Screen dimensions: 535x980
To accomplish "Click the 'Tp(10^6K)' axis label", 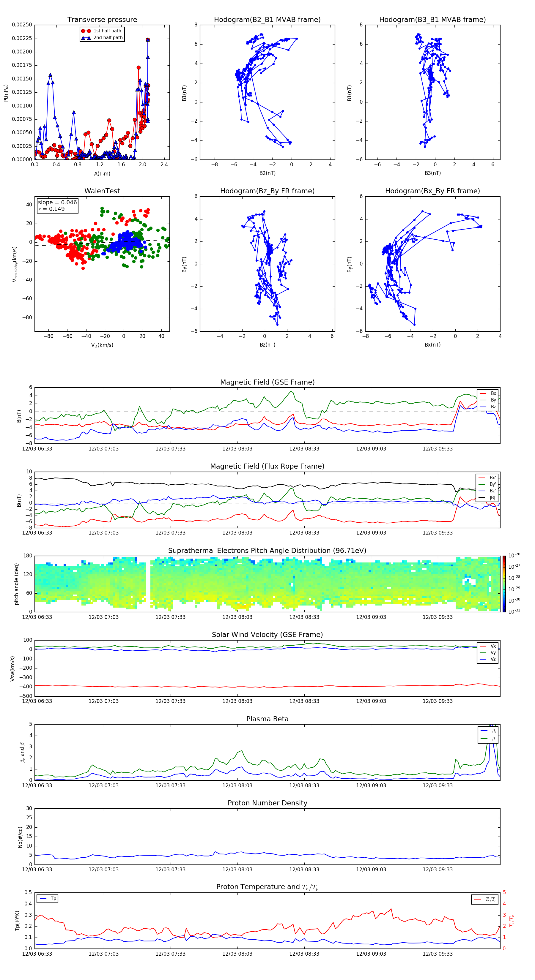I will (17, 921).
